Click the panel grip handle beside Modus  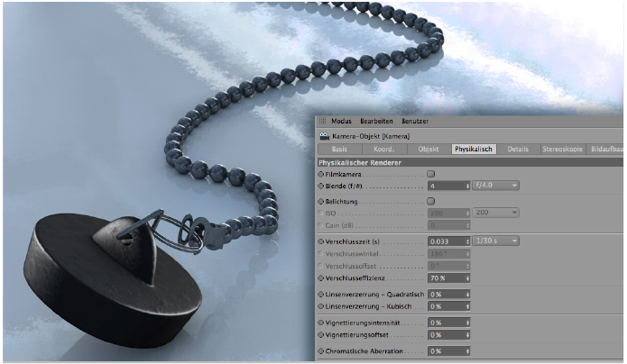[322, 121]
